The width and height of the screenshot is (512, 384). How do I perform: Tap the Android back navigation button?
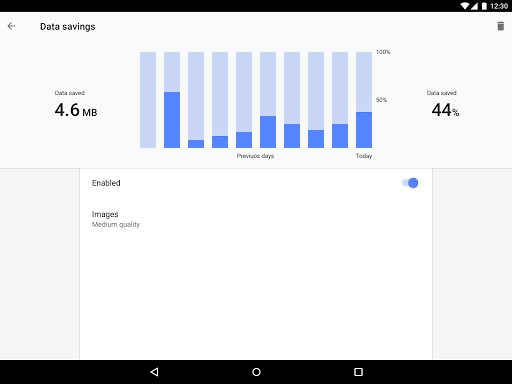[x=154, y=372]
